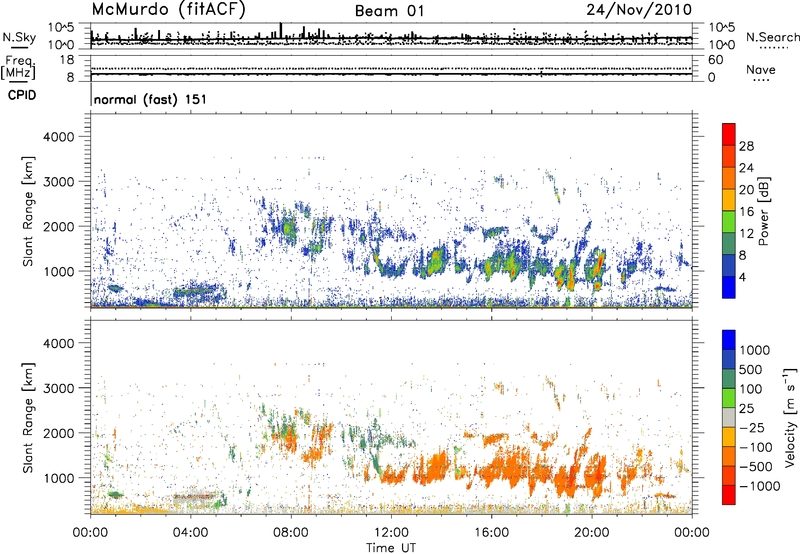This screenshot has height=554, width=800.
Task: Click 'Slant Range [km]' label of the power panel
Action: 29,211
